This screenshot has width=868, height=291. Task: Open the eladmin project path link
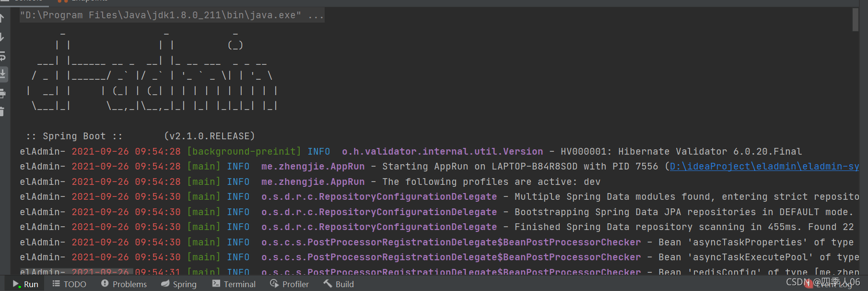764,167
